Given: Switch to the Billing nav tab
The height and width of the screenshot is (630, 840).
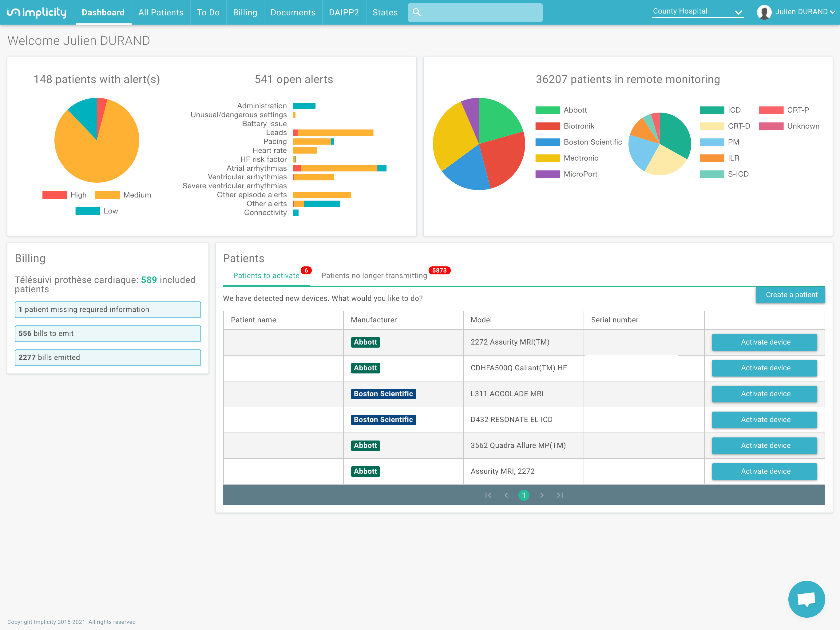Looking at the screenshot, I should pos(245,13).
